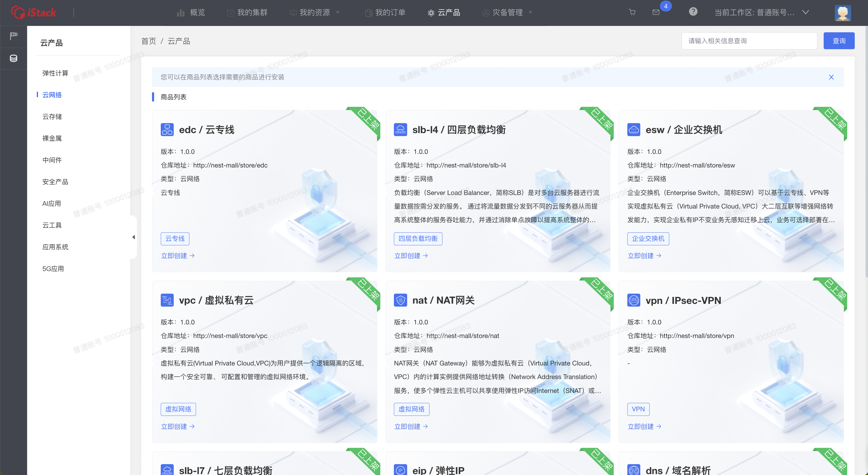Open the shopping cart icon
The width and height of the screenshot is (868, 475).
pos(632,12)
